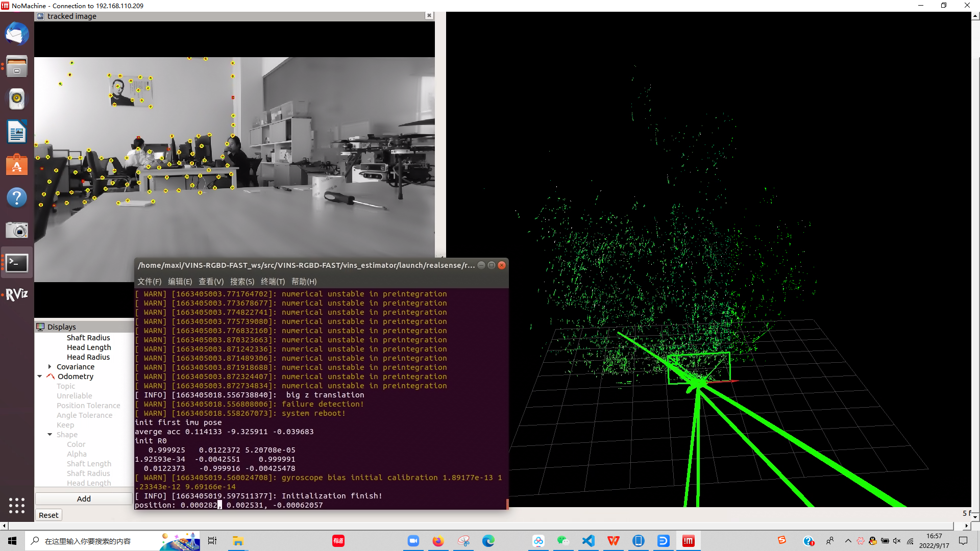Open the Files manager dock icon
The width and height of the screenshot is (980, 551).
click(x=17, y=66)
